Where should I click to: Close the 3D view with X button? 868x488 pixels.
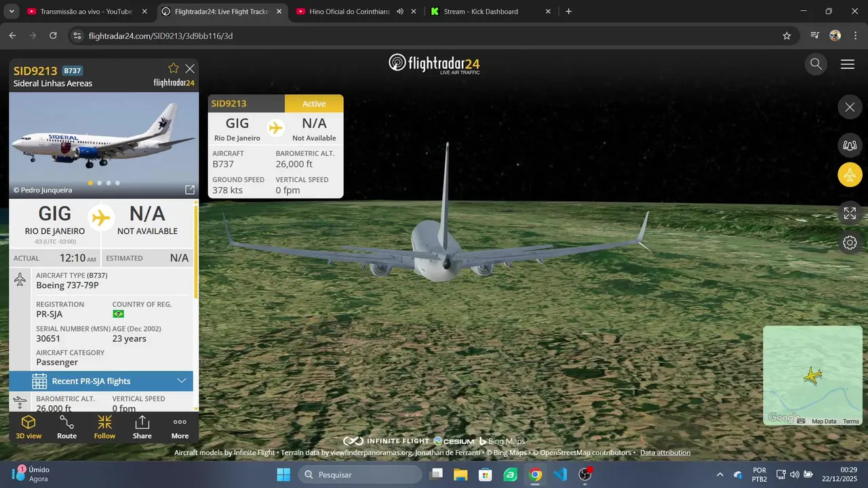click(850, 107)
